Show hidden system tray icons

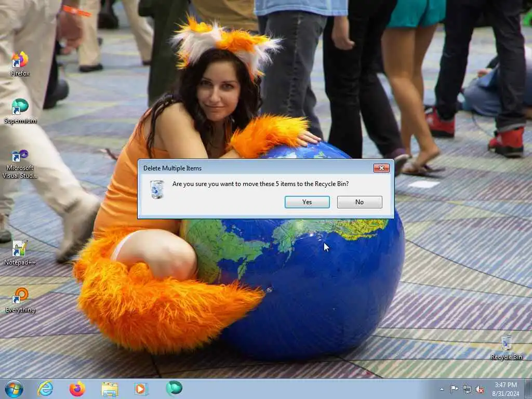(442, 390)
